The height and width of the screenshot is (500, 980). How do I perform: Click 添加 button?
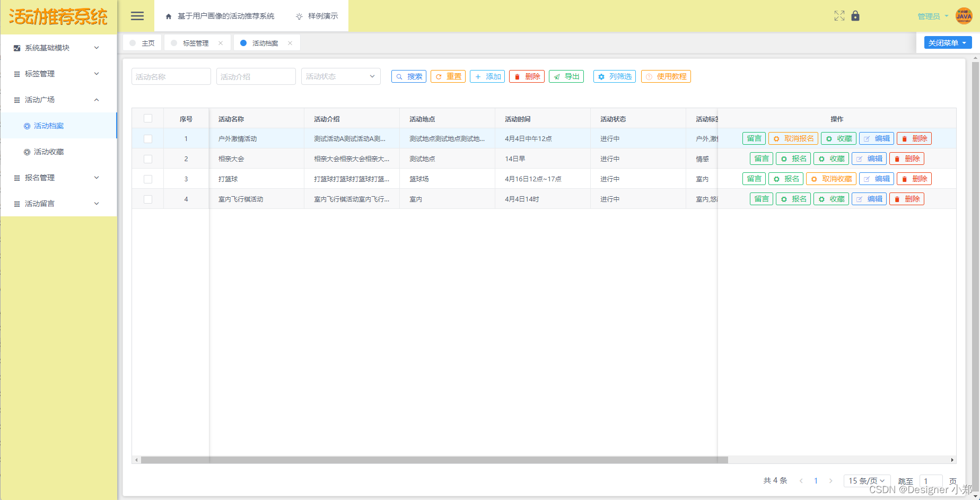(x=487, y=76)
